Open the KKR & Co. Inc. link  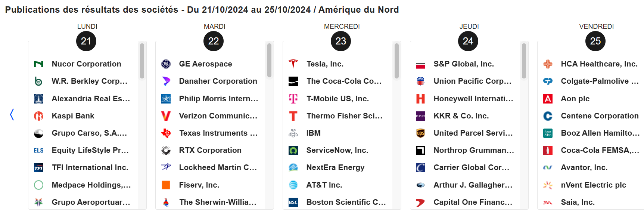coord(461,116)
